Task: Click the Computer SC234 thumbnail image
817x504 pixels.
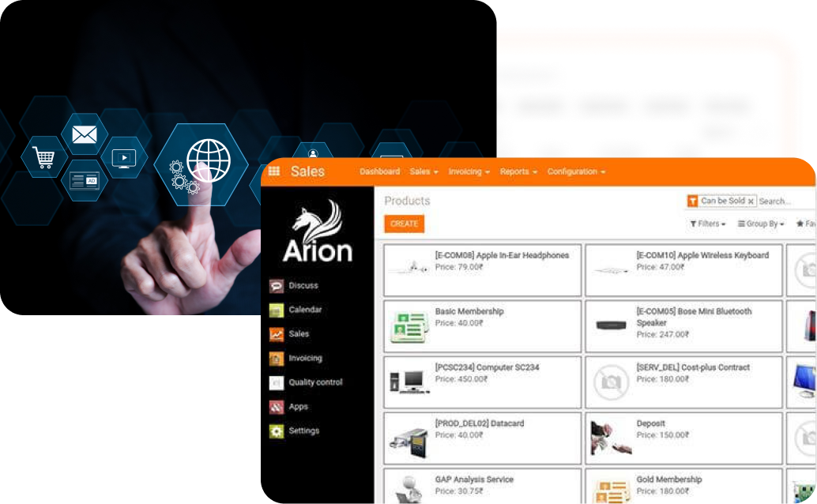Action: pyautogui.click(x=409, y=382)
